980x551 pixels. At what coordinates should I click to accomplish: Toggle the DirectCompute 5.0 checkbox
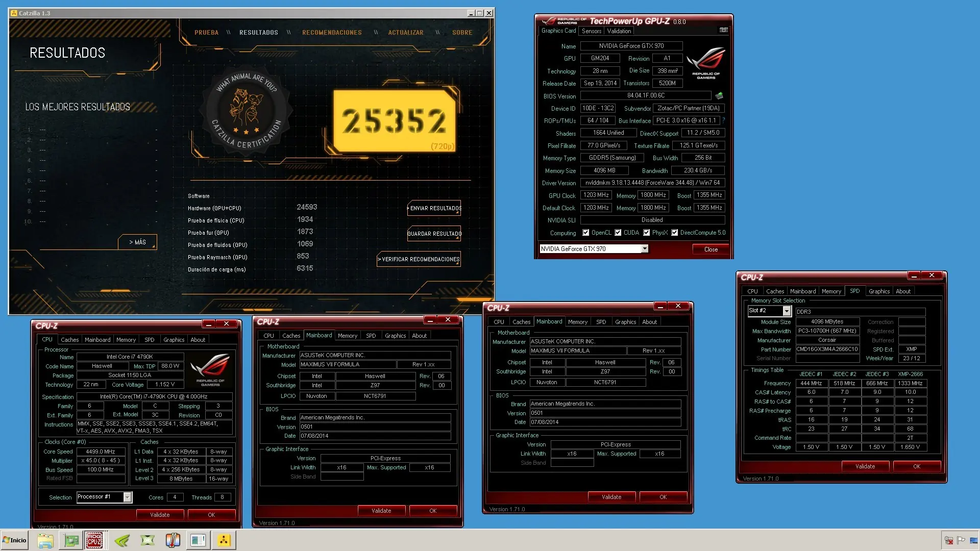click(x=675, y=233)
